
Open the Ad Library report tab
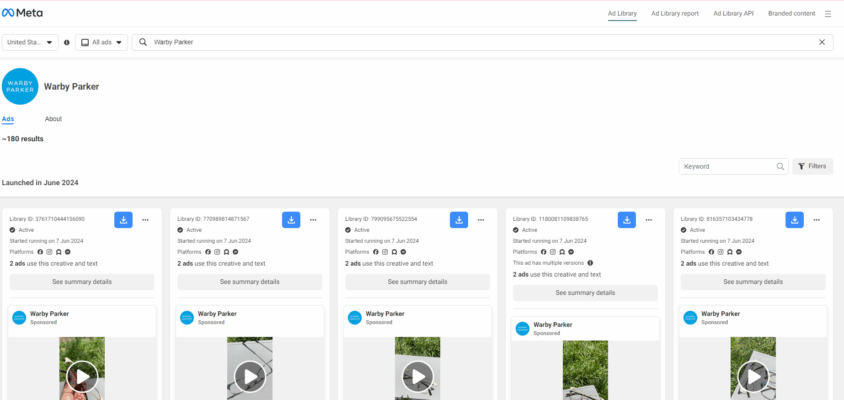(x=674, y=14)
